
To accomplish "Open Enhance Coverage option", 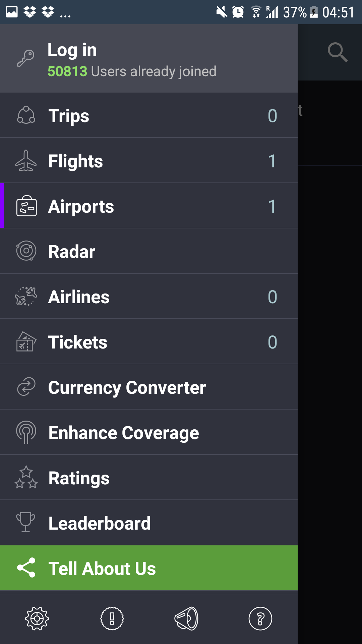I will pyautogui.click(x=124, y=433).
